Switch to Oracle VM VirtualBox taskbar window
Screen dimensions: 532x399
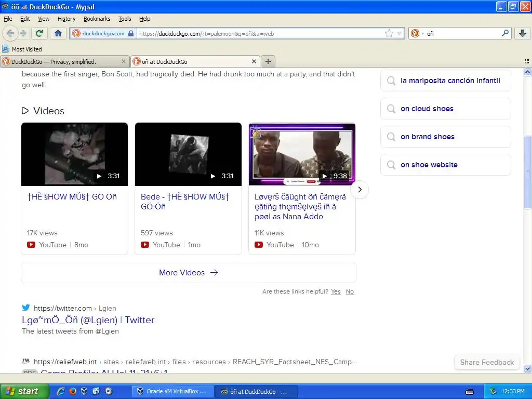(173, 391)
